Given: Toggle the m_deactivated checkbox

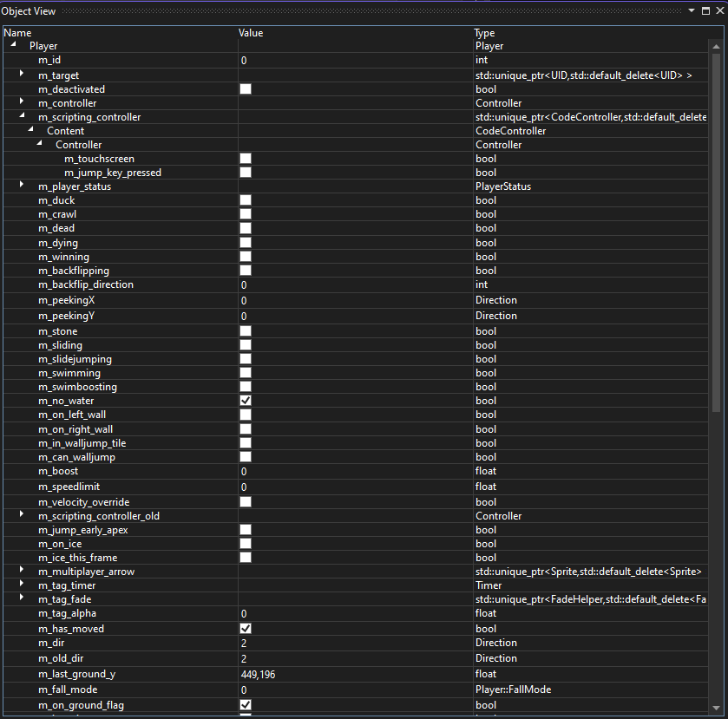Looking at the screenshot, I should click(x=246, y=89).
